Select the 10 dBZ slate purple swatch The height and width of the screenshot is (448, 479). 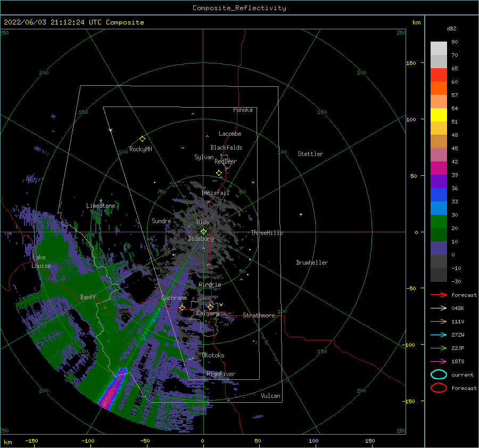[439, 248]
